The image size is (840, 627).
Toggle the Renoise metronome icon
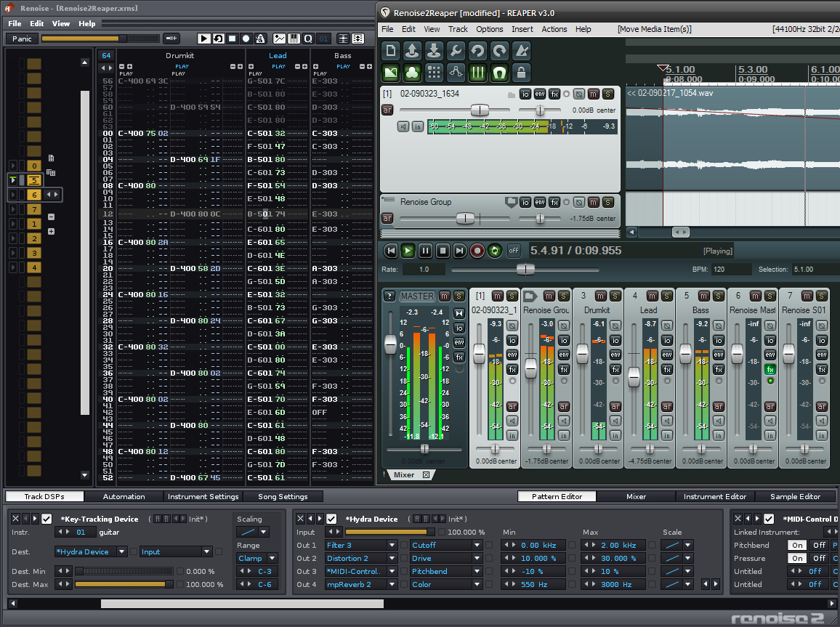click(260, 39)
